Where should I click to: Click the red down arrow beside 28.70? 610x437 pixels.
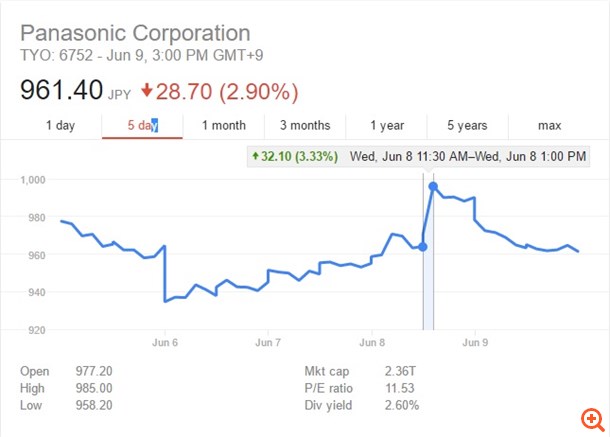(147, 91)
